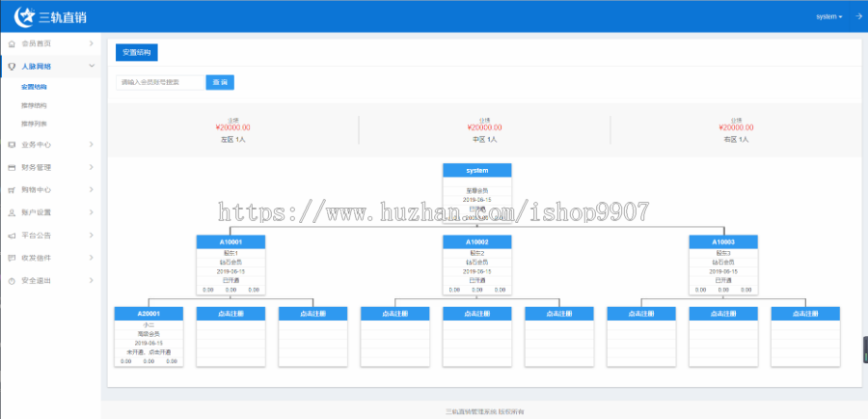Click the 三轨直销管理系统 版权所有 footer text
Image resolution: width=868 pixels, height=419 pixels.
coord(484,412)
